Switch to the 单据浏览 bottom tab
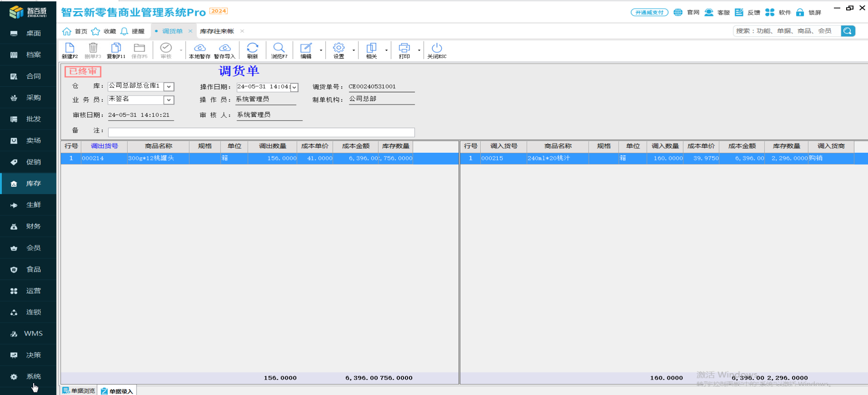 pos(79,391)
